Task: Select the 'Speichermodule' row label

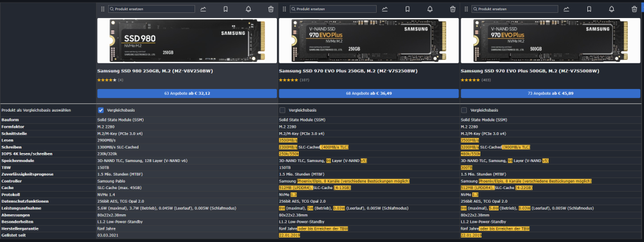Action: pos(17,161)
